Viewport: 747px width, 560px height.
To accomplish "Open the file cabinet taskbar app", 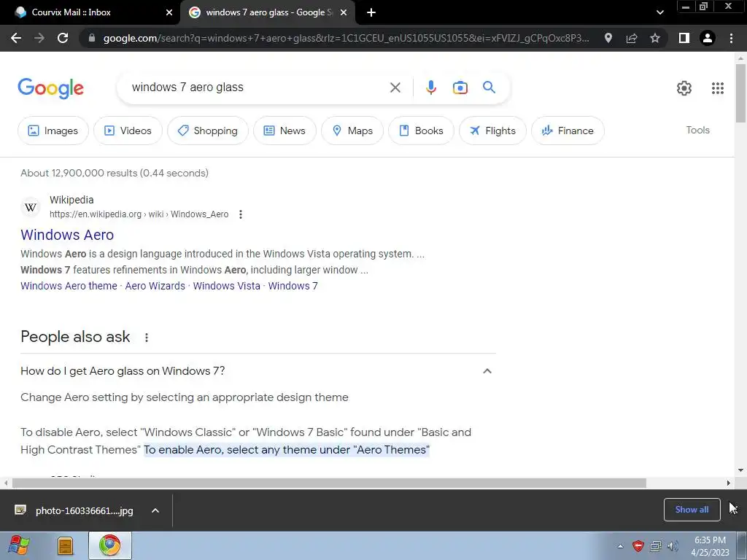I will click(65, 545).
